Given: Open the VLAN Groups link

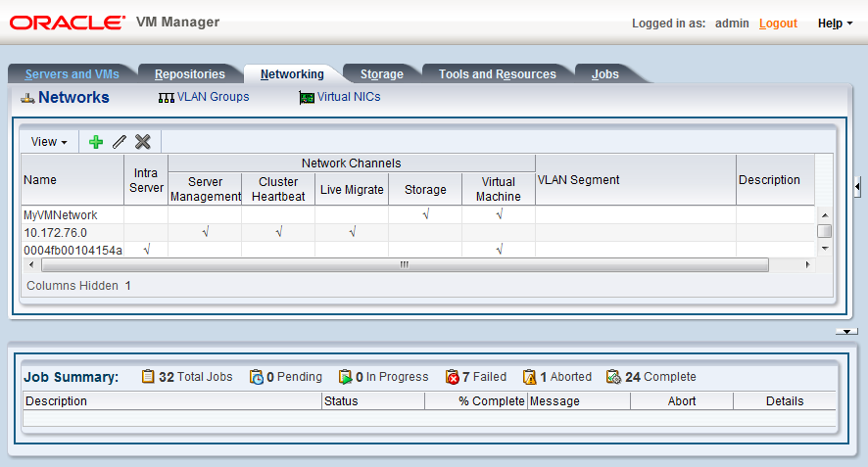Looking at the screenshot, I should coord(214,97).
